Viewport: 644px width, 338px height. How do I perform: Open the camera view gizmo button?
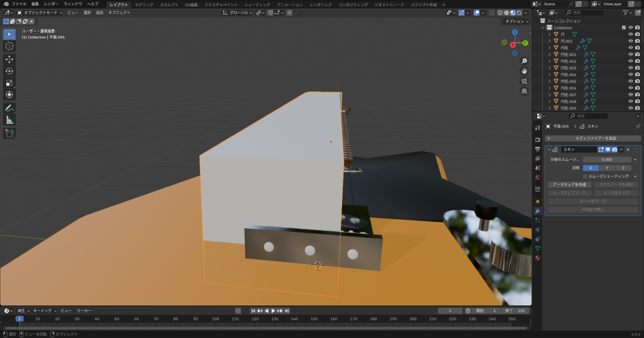[524, 81]
